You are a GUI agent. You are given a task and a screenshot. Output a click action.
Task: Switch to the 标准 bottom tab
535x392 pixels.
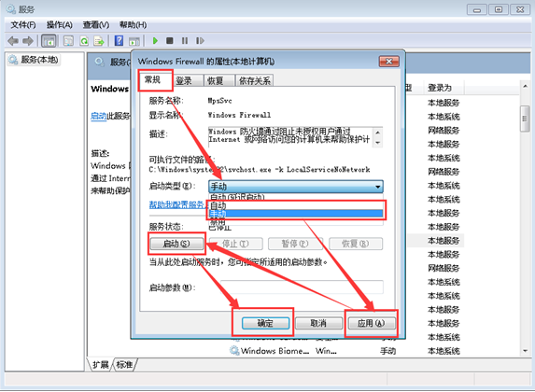coord(124,365)
